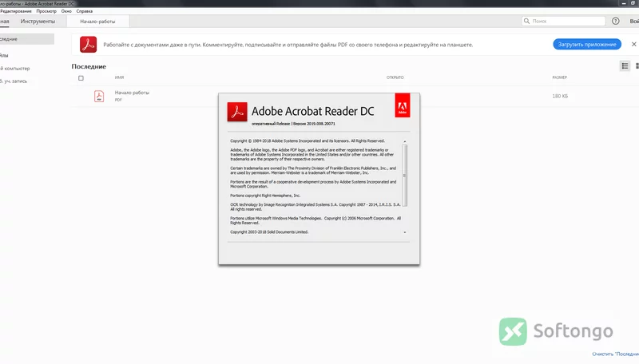Open the Просмотр menu
Viewport: 639px width, 364px height.
click(46, 11)
